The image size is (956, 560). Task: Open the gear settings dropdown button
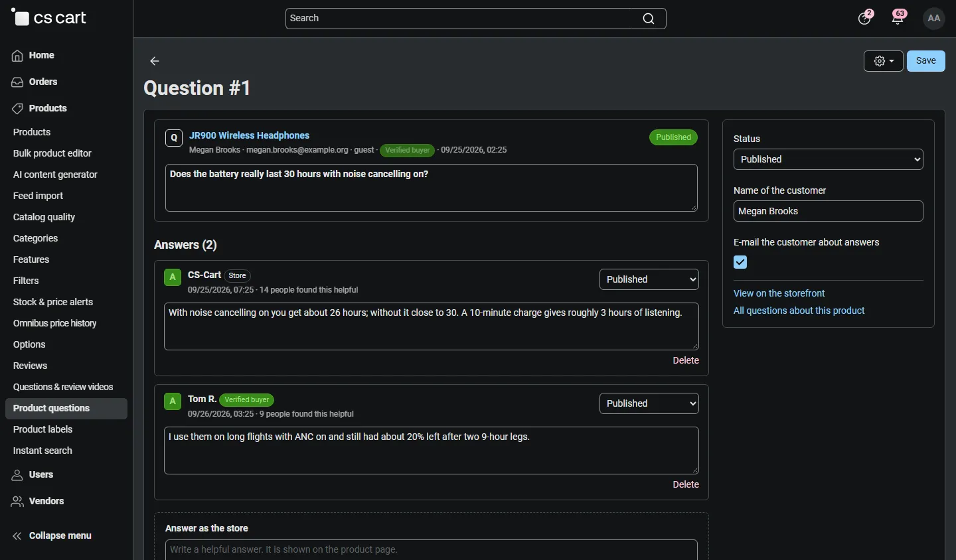[884, 61]
